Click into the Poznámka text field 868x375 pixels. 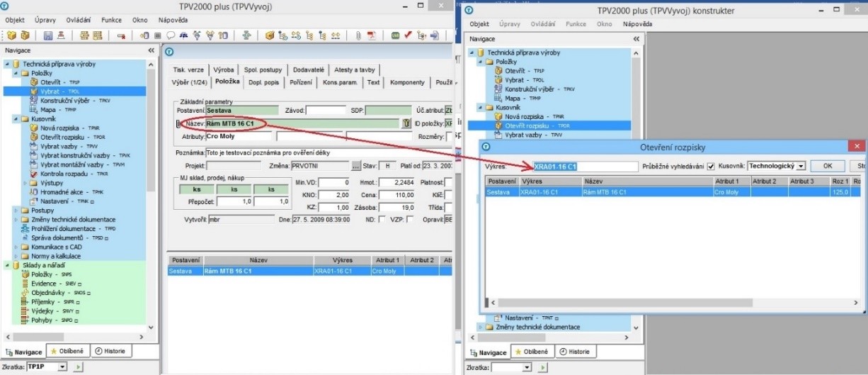[x=329, y=152]
